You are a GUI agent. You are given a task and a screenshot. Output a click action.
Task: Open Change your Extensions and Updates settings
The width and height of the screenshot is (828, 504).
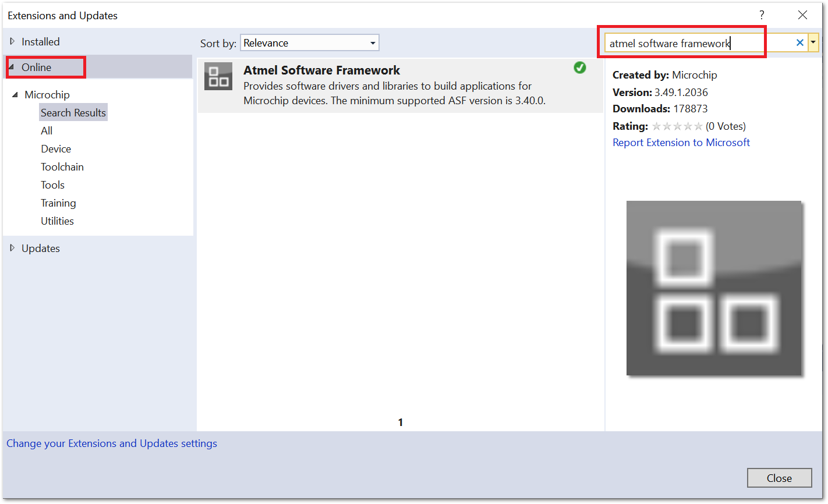click(112, 443)
